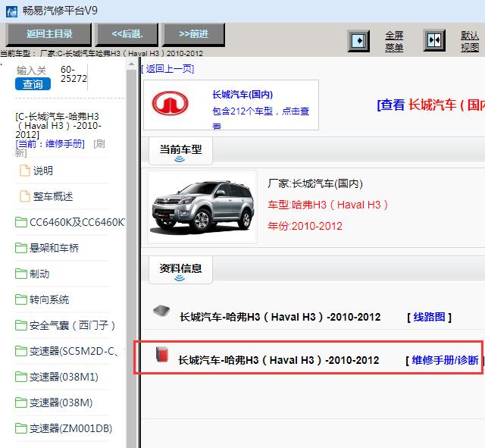
Task: Click the 转向系统 folder icon
Action: [x=21, y=299]
